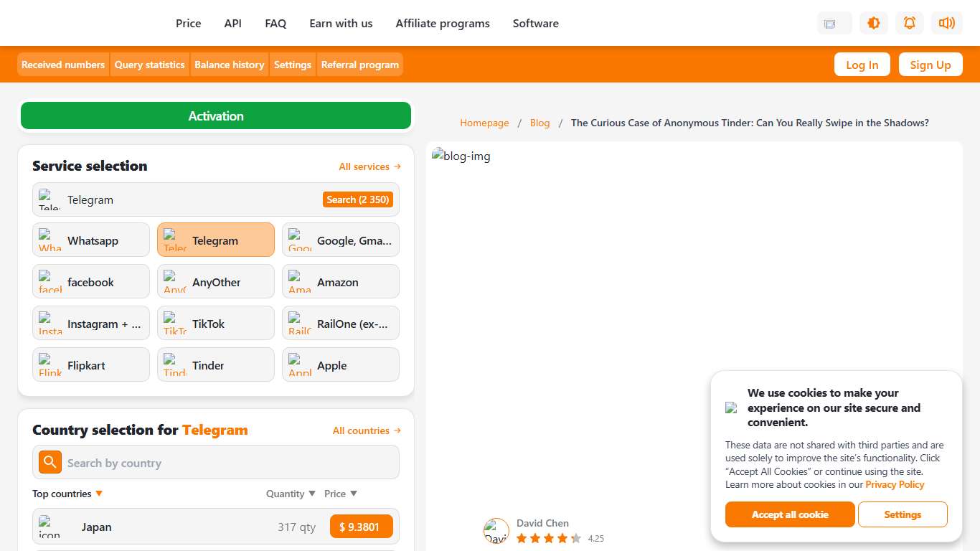
Task: Click the sound volume icon
Action: point(947,23)
